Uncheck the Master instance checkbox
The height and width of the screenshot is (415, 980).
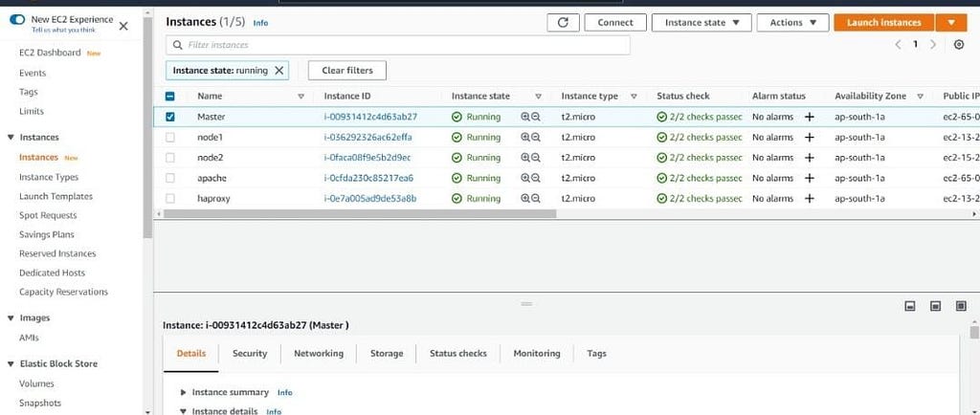170,117
